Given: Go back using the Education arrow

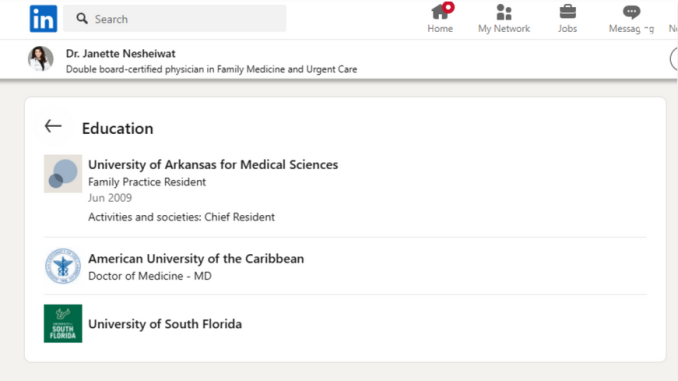Looking at the screenshot, I should (x=53, y=126).
